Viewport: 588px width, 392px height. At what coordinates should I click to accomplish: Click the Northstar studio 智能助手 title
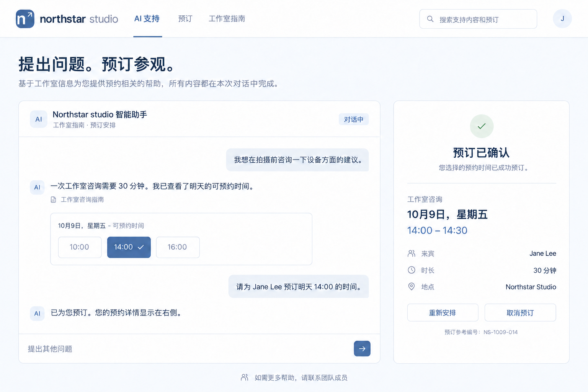pyautogui.click(x=100, y=114)
